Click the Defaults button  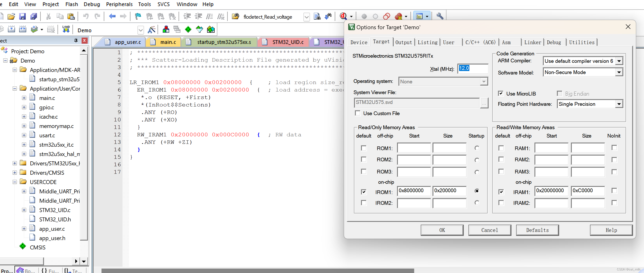(x=537, y=230)
